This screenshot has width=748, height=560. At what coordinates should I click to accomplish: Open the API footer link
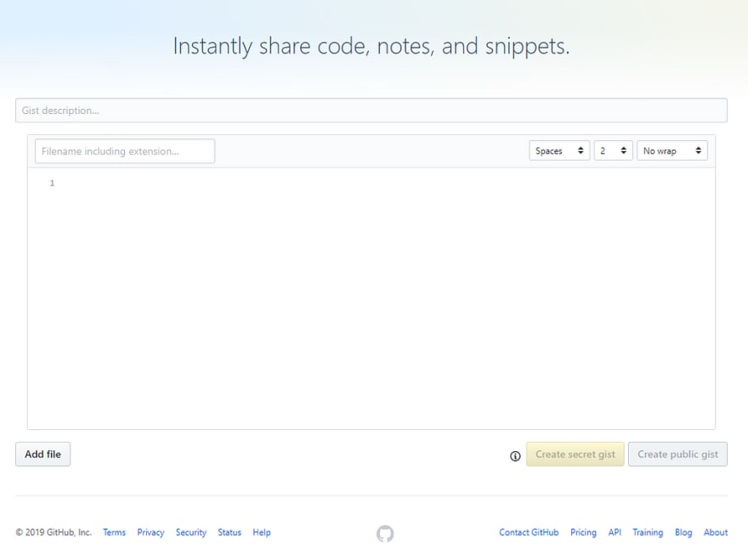[x=615, y=532]
